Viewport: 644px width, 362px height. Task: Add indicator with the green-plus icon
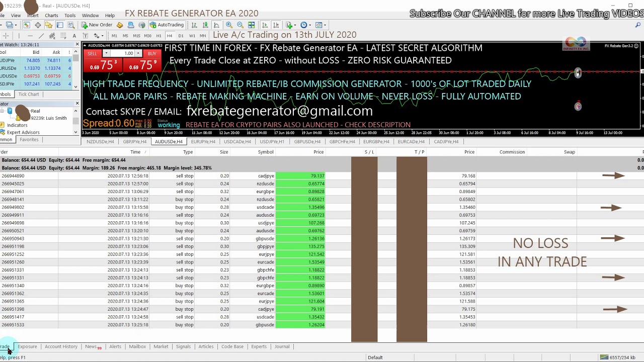click(x=289, y=25)
